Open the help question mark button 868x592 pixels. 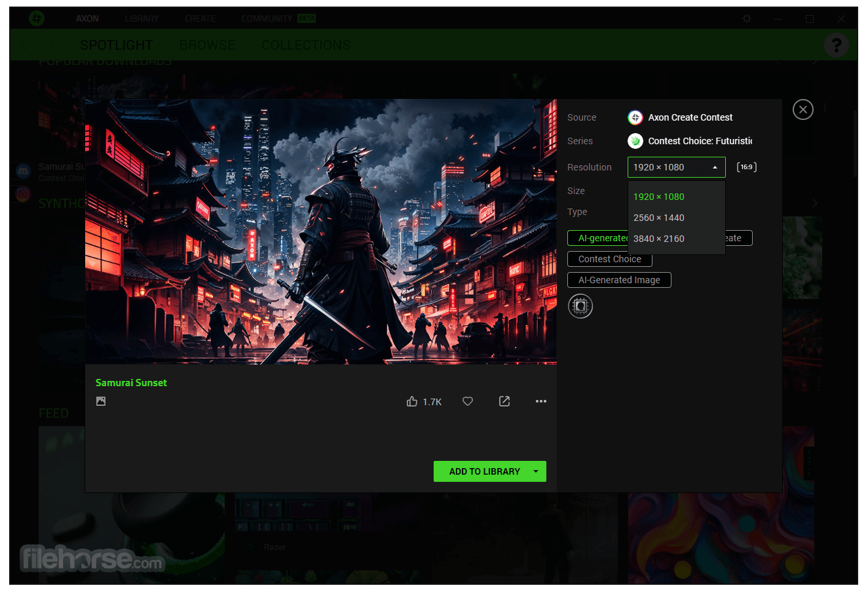[x=837, y=45]
